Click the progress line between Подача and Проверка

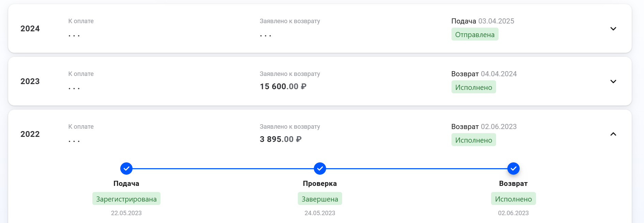223,168
